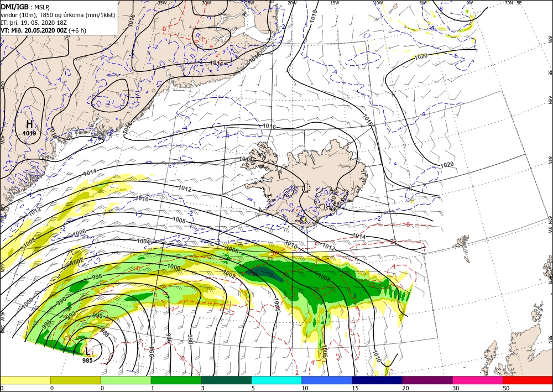Click the navy blue legend color block
Screen dimensions: 553x392
tap(377, 380)
